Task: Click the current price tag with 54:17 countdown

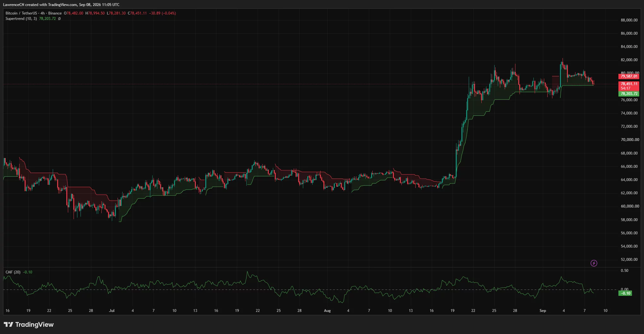Action: [629, 86]
